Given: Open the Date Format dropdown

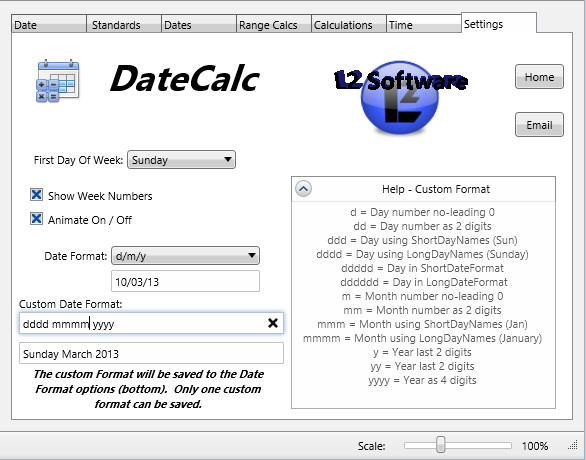Looking at the screenshot, I should tap(185, 256).
